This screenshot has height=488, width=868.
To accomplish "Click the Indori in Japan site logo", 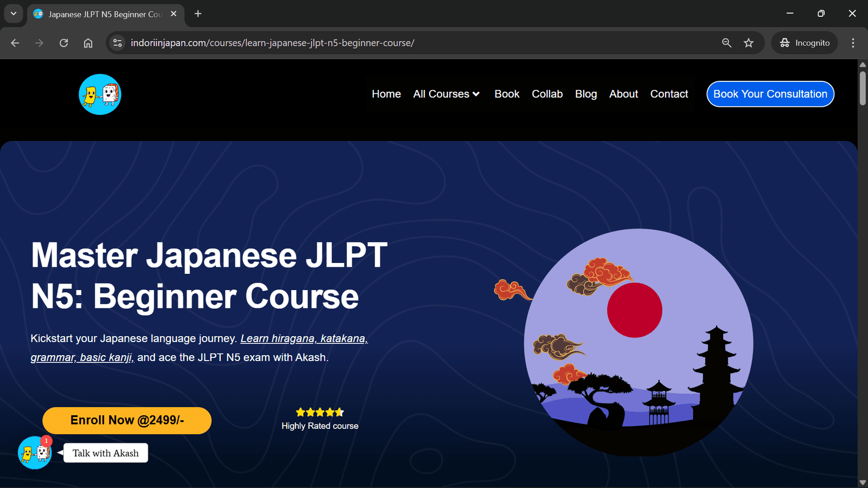I will (100, 94).
